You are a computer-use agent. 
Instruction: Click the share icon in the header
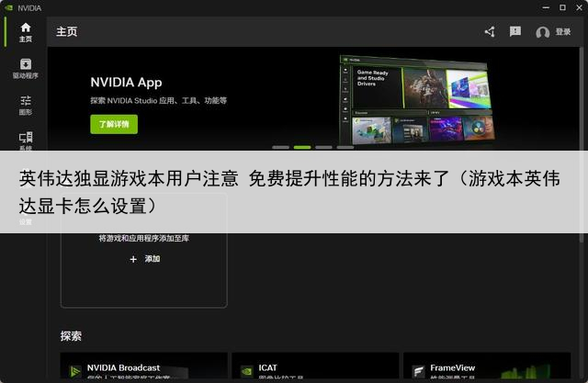[x=490, y=32]
